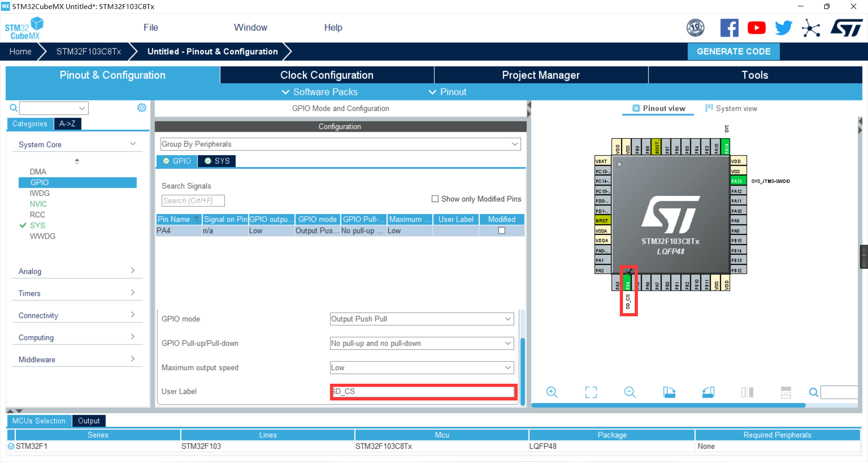Screen dimensions: 868x462
Task: Click the rotate clockwise chip icon
Action: [x=669, y=392]
